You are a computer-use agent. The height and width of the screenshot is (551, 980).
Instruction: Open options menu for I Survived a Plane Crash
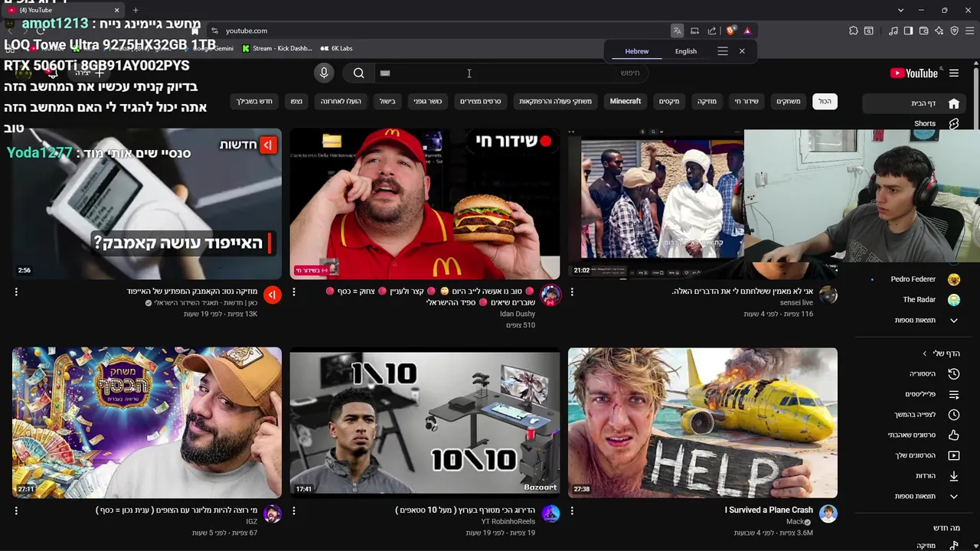point(572,510)
